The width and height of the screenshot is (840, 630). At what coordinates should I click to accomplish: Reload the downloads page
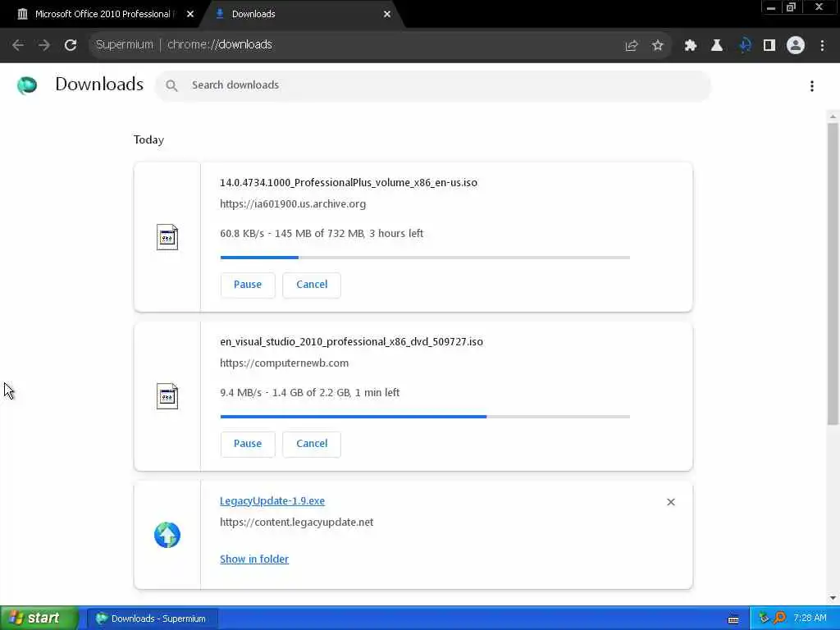[x=71, y=45]
